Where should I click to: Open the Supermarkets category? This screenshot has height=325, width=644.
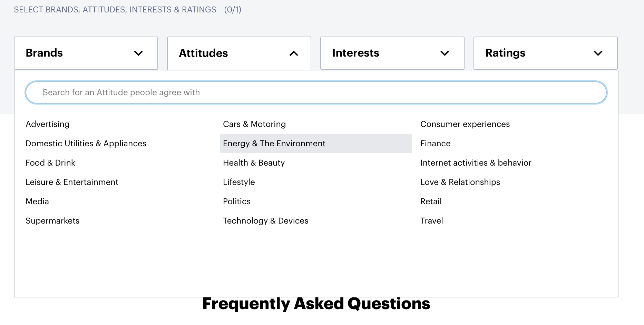click(x=52, y=221)
